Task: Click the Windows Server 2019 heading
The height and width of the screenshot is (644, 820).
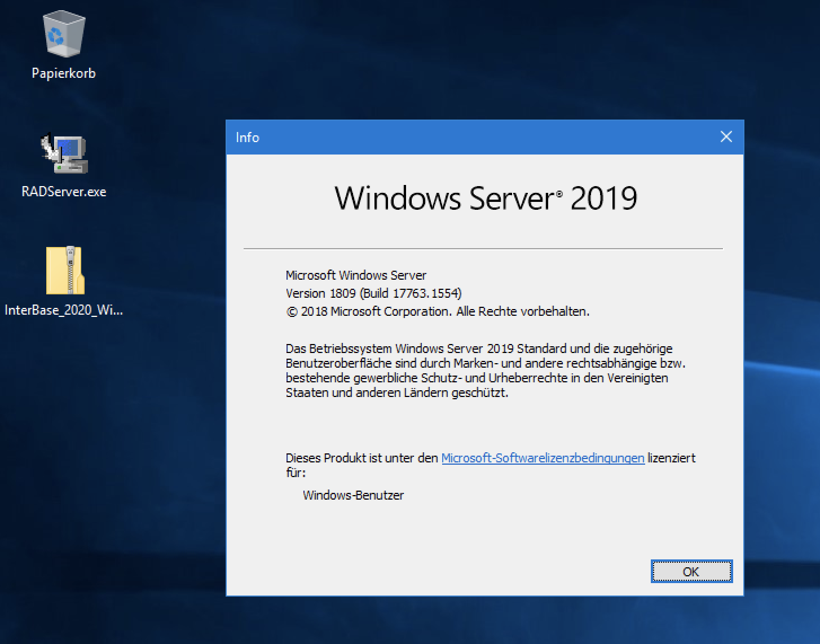Action: (x=486, y=198)
